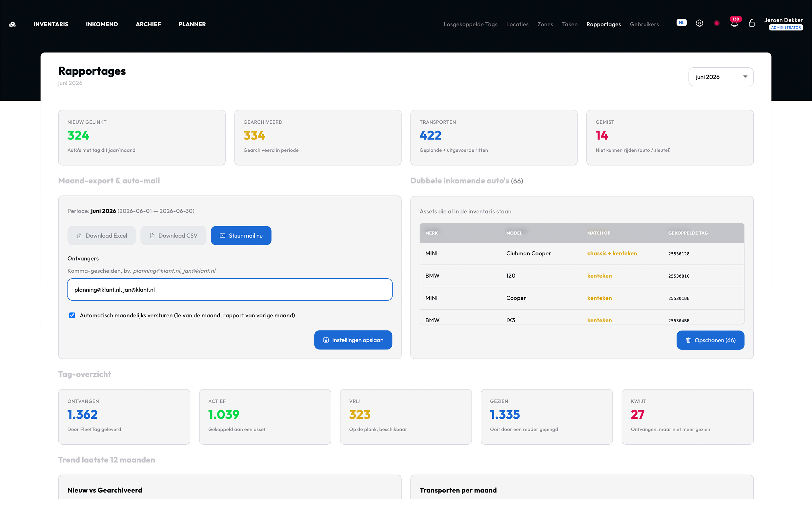Viewport: 812px width, 508px height.
Task: Open the Jeroen Dekker user menu
Action: point(783,24)
